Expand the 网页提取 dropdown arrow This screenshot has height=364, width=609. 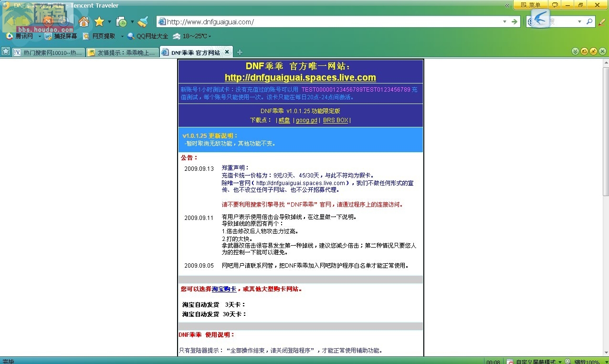point(122,36)
